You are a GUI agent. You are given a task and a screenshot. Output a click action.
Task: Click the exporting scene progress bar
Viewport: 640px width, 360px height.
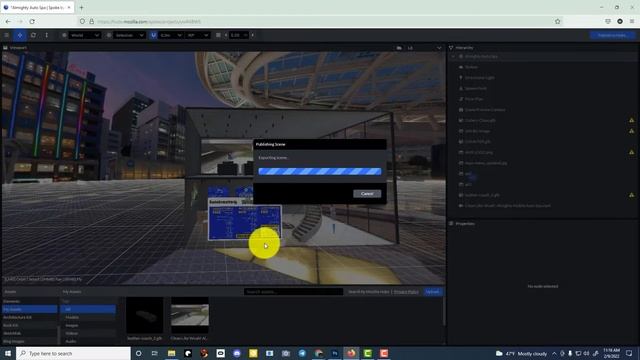[x=320, y=171]
